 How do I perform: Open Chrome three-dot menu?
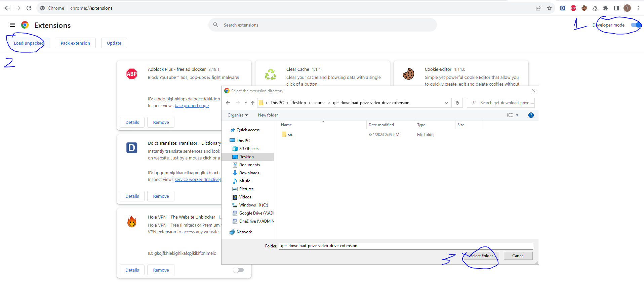[638, 8]
